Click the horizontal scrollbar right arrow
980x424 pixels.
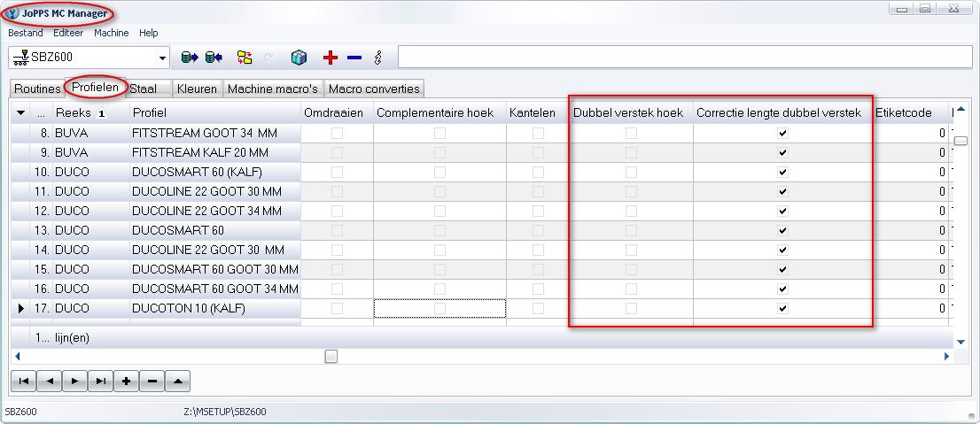(946, 356)
